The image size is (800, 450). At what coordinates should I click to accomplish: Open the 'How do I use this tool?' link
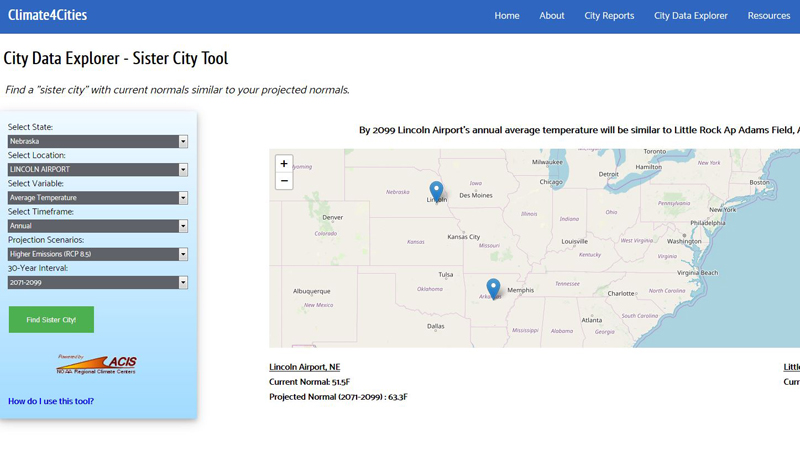click(x=51, y=401)
